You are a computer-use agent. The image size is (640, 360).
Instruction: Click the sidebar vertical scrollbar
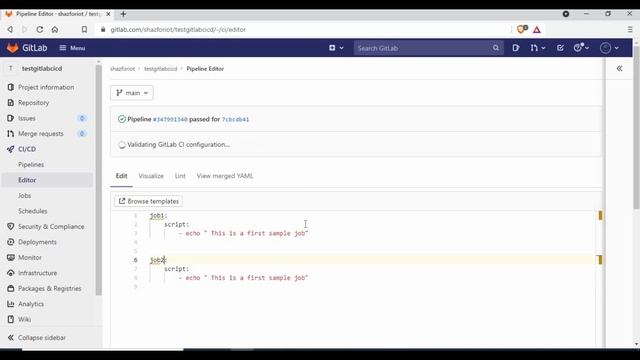98,180
